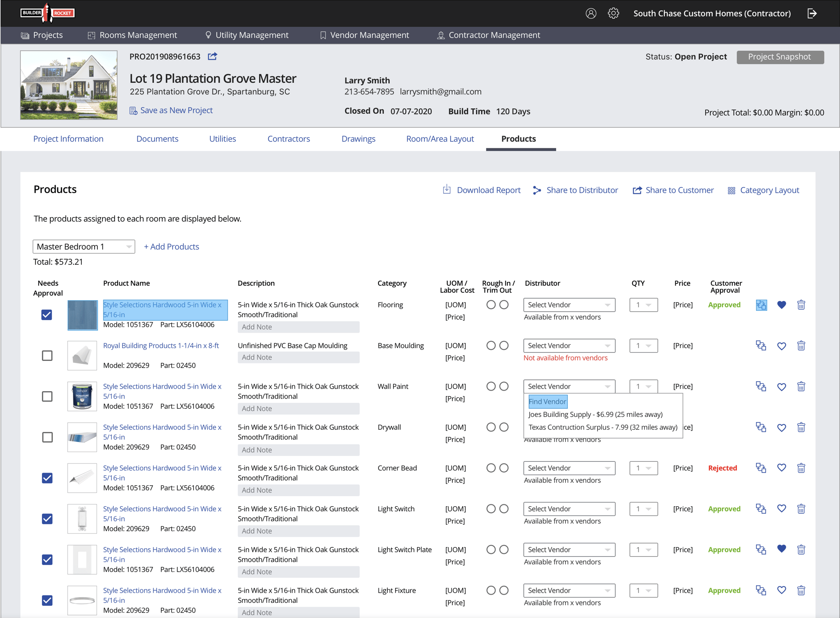Viewport: 840px width, 618px height.
Task: Unfavorite the Flooring product heart icon
Action: click(782, 305)
